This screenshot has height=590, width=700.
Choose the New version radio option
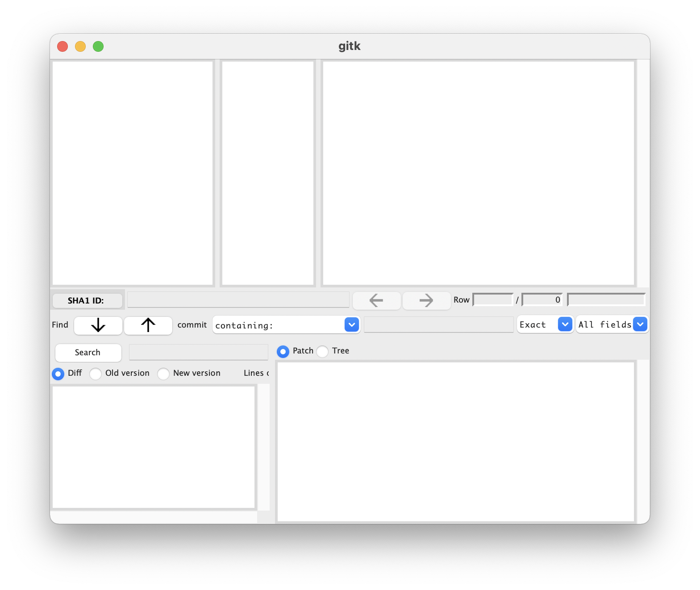tap(163, 374)
